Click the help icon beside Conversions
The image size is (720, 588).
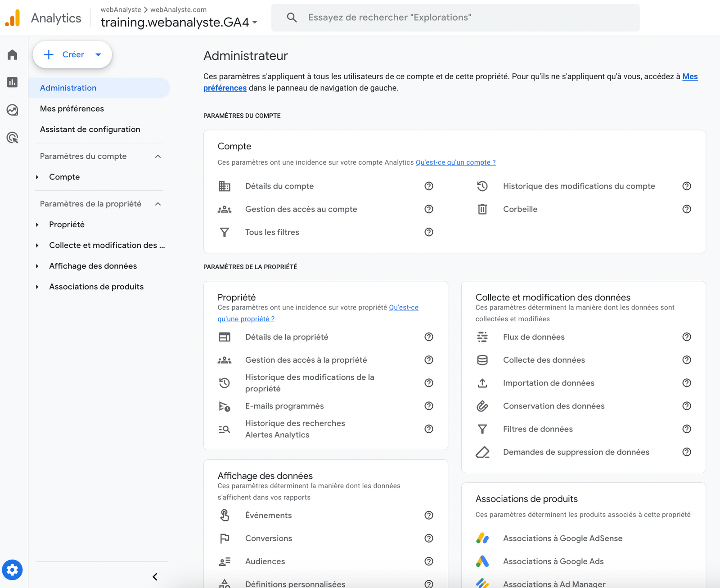[x=429, y=538]
